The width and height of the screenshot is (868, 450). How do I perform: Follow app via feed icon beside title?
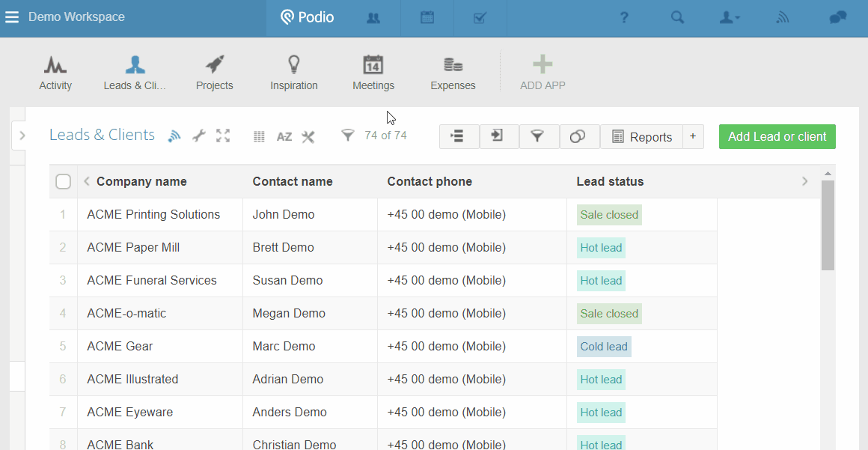point(174,136)
